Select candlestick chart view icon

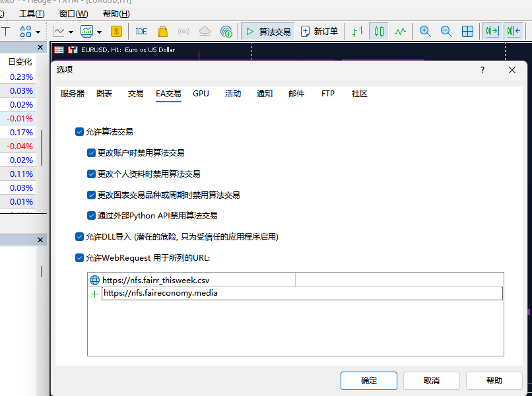[x=378, y=31]
